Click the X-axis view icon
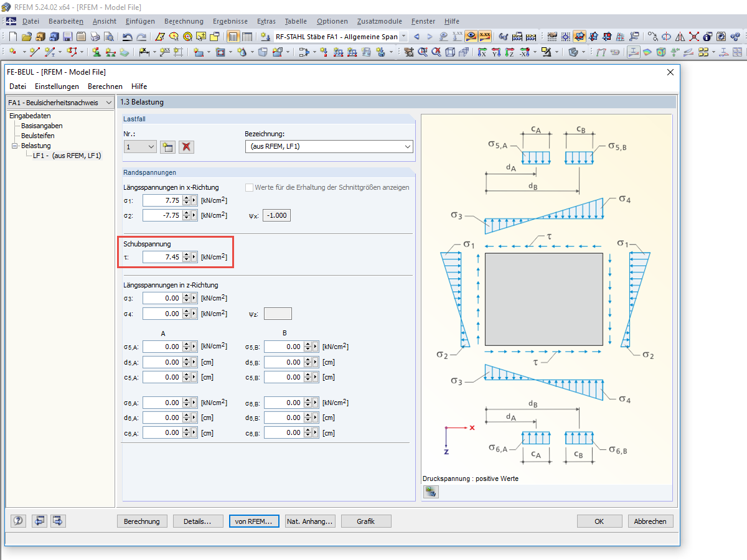The image size is (747, 560). [x=482, y=52]
